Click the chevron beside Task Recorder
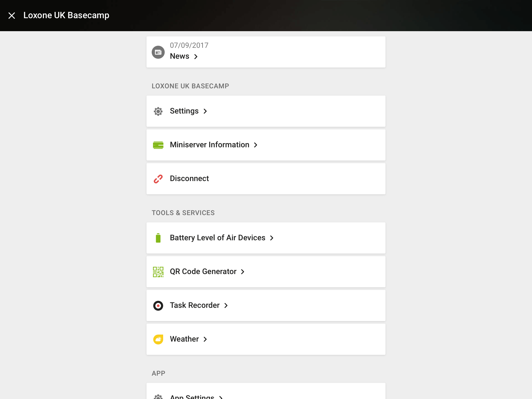The width and height of the screenshot is (532, 399). tap(226, 305)
